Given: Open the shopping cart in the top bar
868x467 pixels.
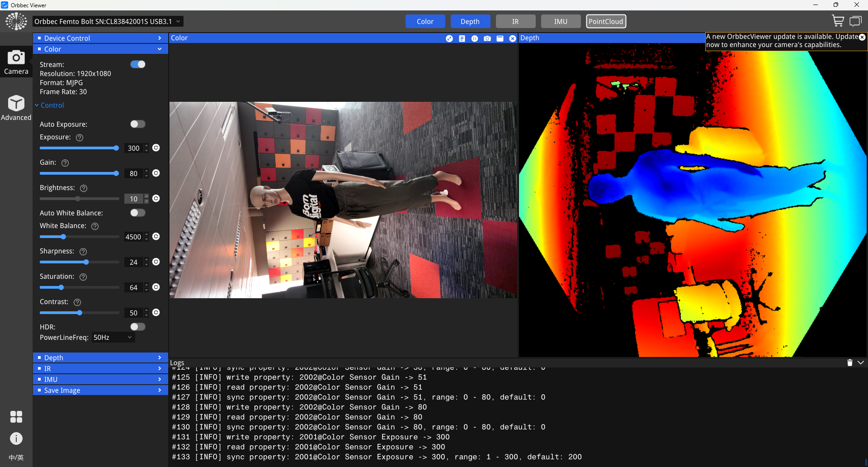Looking at the screenshot, I should pos(837,21).
